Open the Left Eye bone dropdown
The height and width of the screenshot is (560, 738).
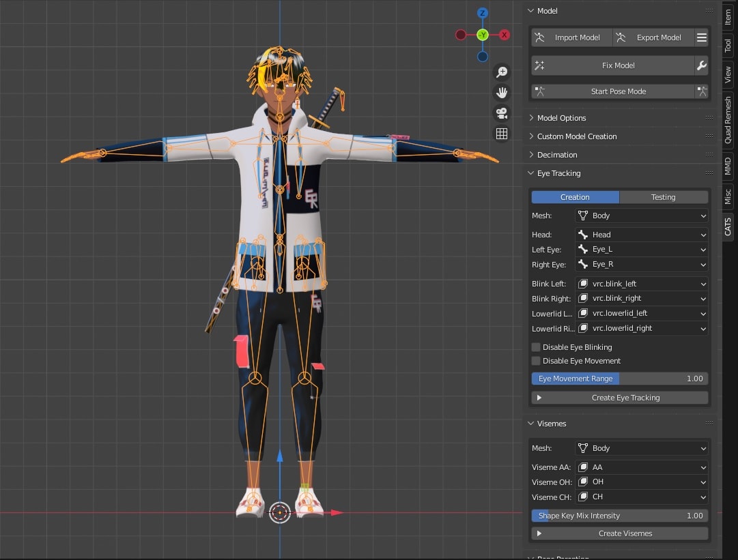[641, 250]
